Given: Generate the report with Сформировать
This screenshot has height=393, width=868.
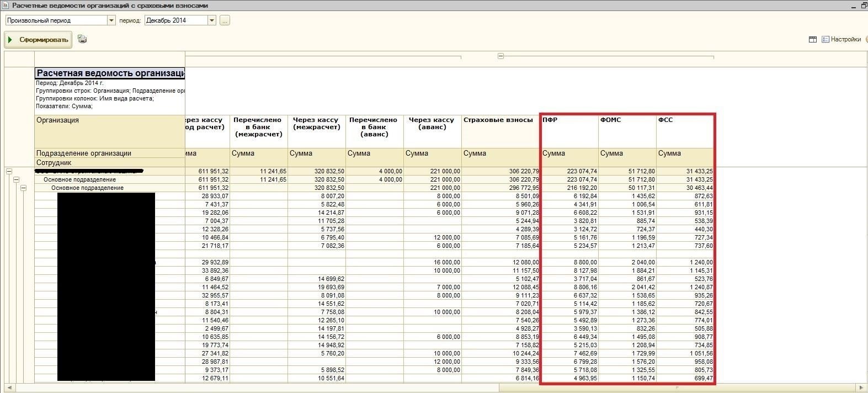Looking at the screenshot, I should [38, 40].
